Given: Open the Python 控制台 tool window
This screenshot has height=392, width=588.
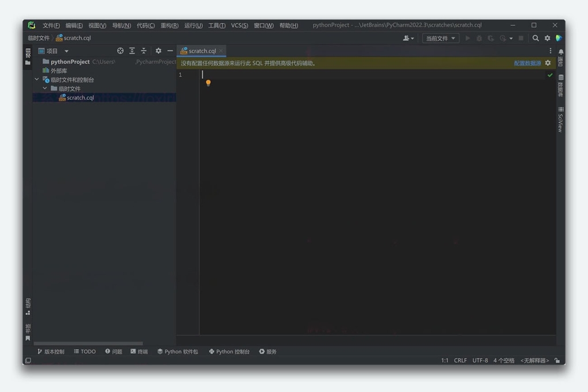Looking at the screenshot, I should pyautogui.click(x=229, y=351).
